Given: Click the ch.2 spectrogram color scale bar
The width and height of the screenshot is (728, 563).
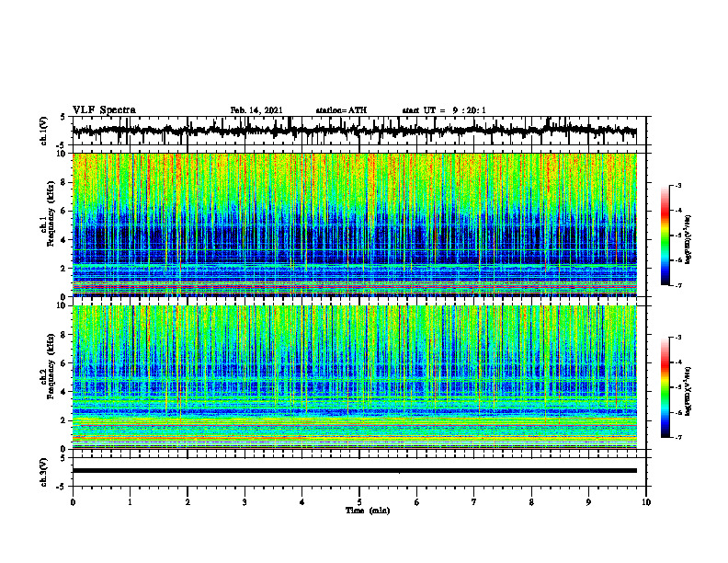Looking at the screenshot, I should [x=665, y=387].
